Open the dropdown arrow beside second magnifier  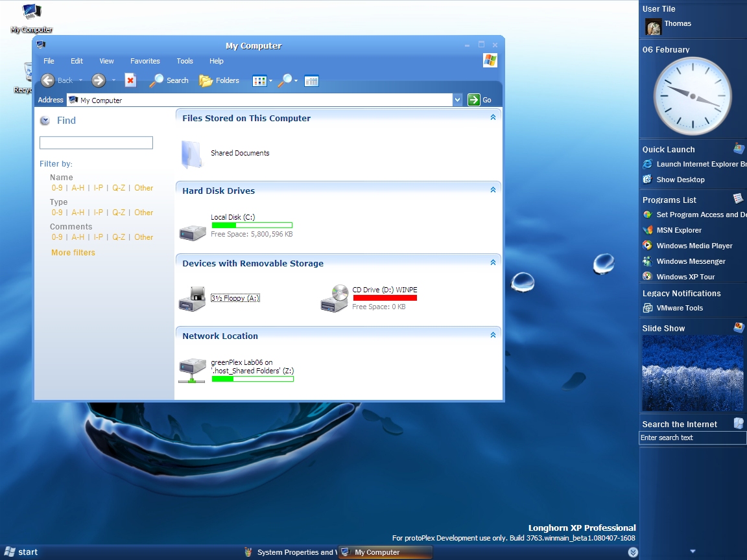tap(296, 81)
